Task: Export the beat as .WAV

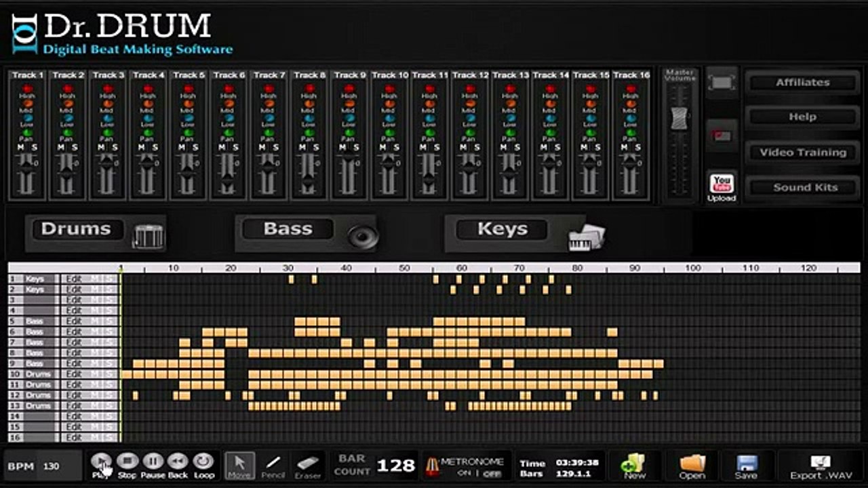Action: click(x=820, y=466)
